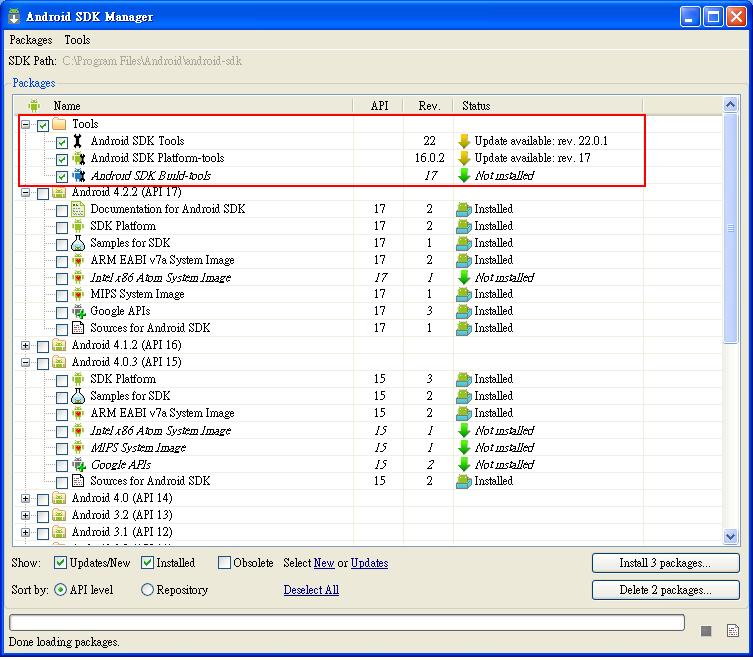Click the android icon in the Name column header
The image size is (753, 660).
34,105
